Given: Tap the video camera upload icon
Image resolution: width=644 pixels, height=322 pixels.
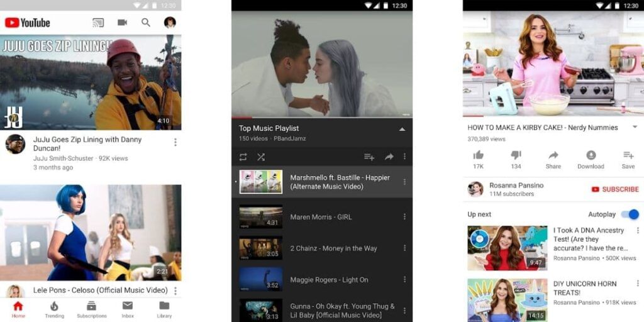Looking at the screenshot, I should pyautogui.click(x=123, y=23).
